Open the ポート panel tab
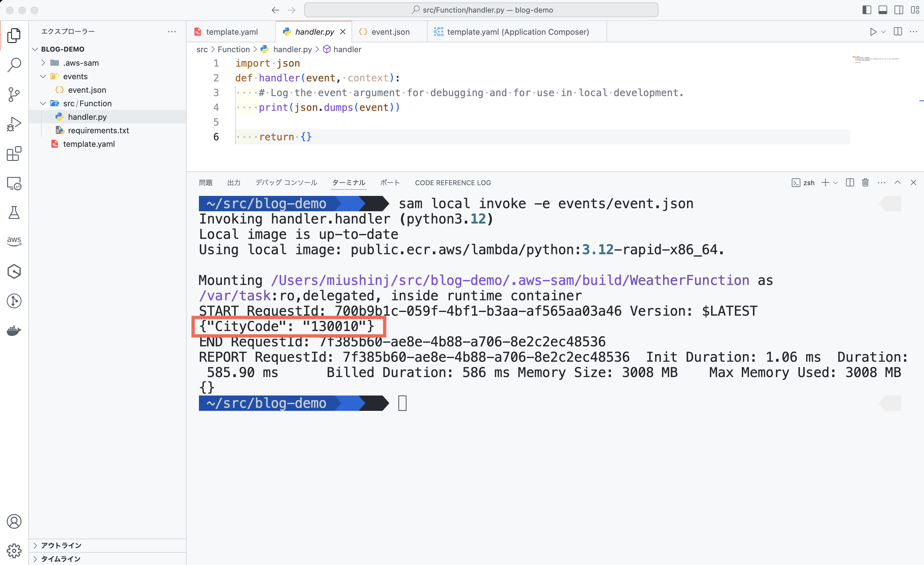 click(390, 183)
